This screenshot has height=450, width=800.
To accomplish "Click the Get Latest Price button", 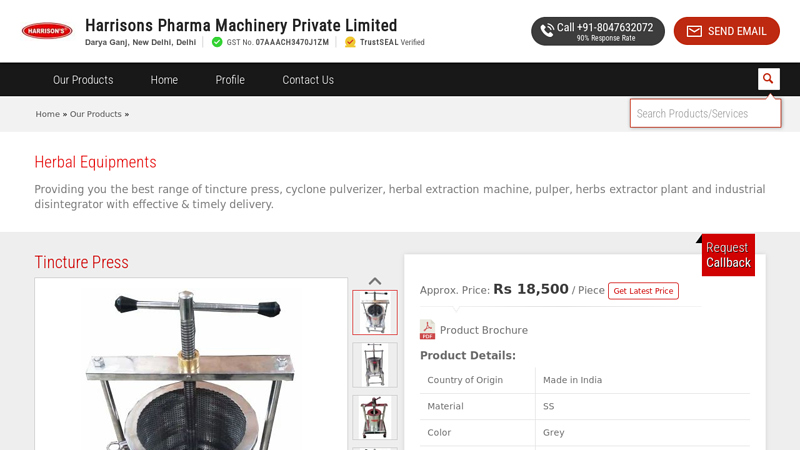I will click(643, 291).
